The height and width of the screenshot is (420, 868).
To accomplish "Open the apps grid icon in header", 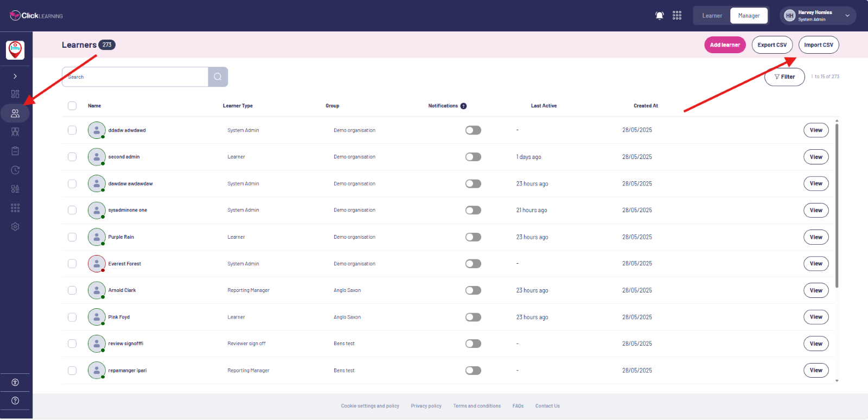I will (677, 16).
